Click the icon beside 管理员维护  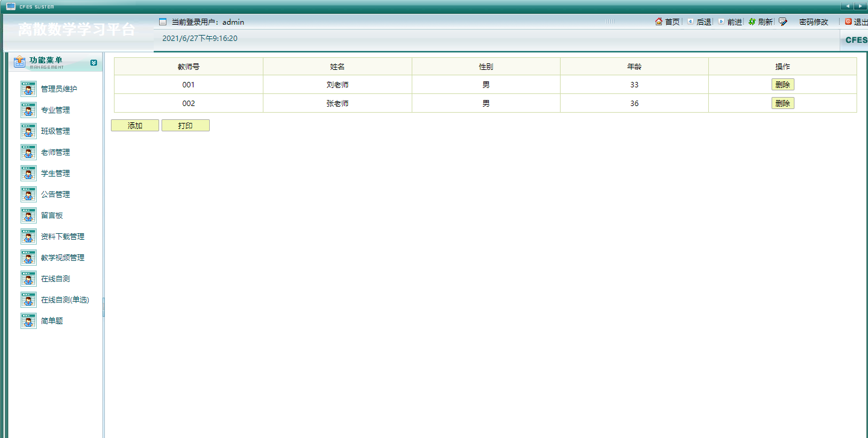point(28,89)
